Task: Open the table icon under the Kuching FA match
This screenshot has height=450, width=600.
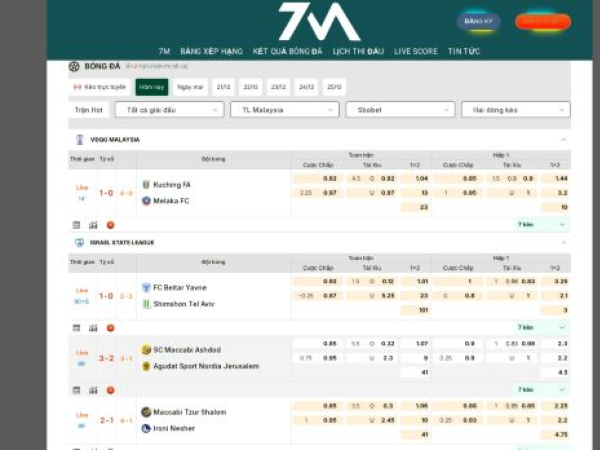Action: click(77, 225)
